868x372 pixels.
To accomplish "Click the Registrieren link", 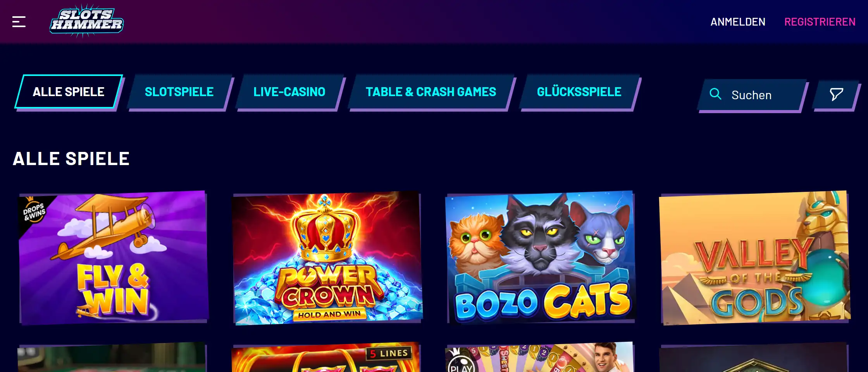I will tap(820, 22).
